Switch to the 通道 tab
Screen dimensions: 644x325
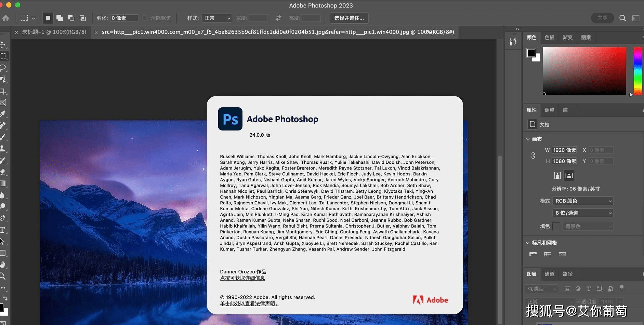pos(549,274)
